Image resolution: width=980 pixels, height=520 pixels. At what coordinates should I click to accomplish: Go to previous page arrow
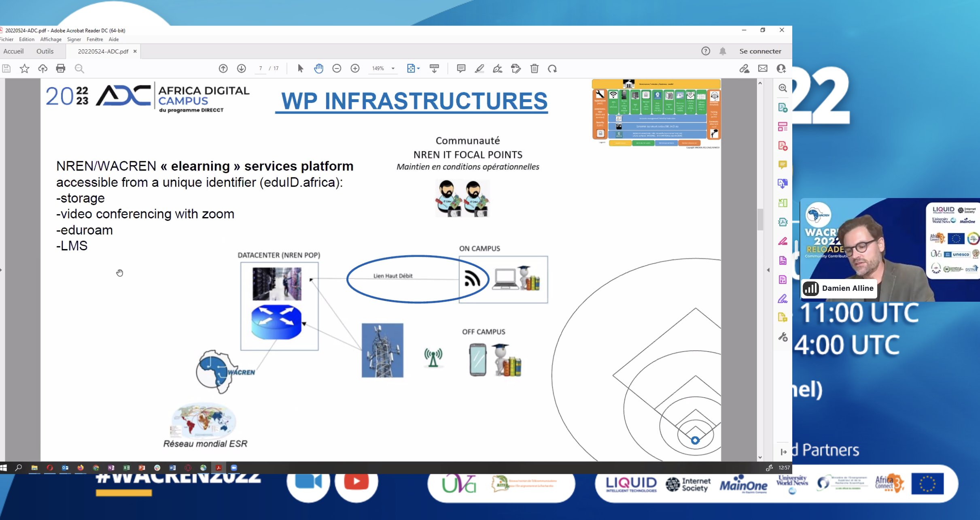click(x=223, y=68)
